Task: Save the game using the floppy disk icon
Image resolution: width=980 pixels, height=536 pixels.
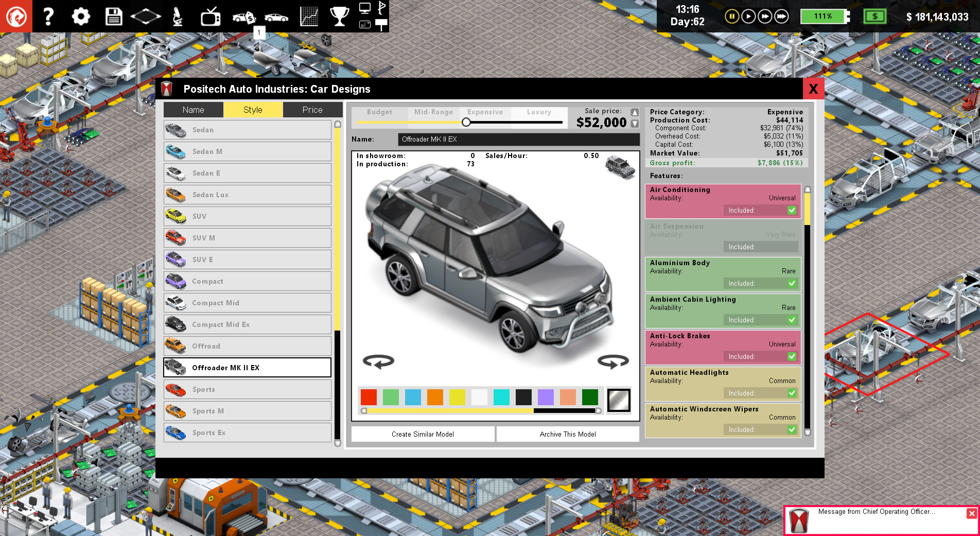Action: (113, 16)
